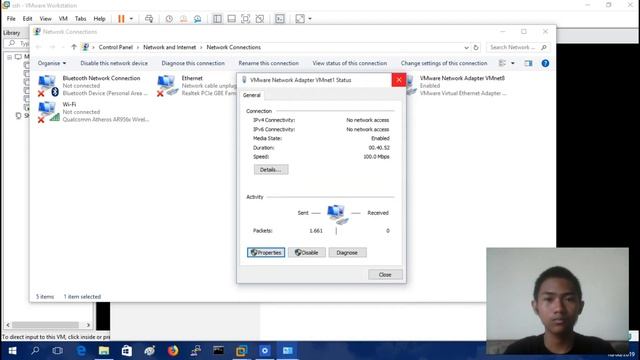Take a snapshot with the clock icon
Viewport: 640px width, 360px height.
click(169, 19)
